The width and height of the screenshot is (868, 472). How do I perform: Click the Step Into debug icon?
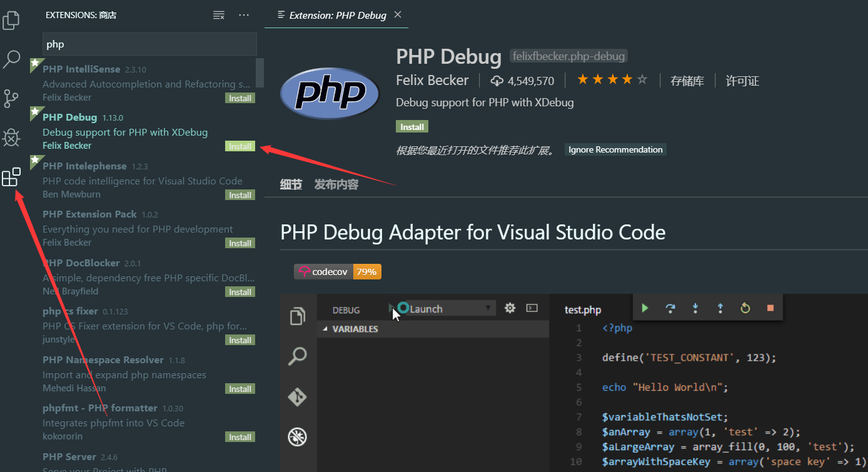pos(695,308)
